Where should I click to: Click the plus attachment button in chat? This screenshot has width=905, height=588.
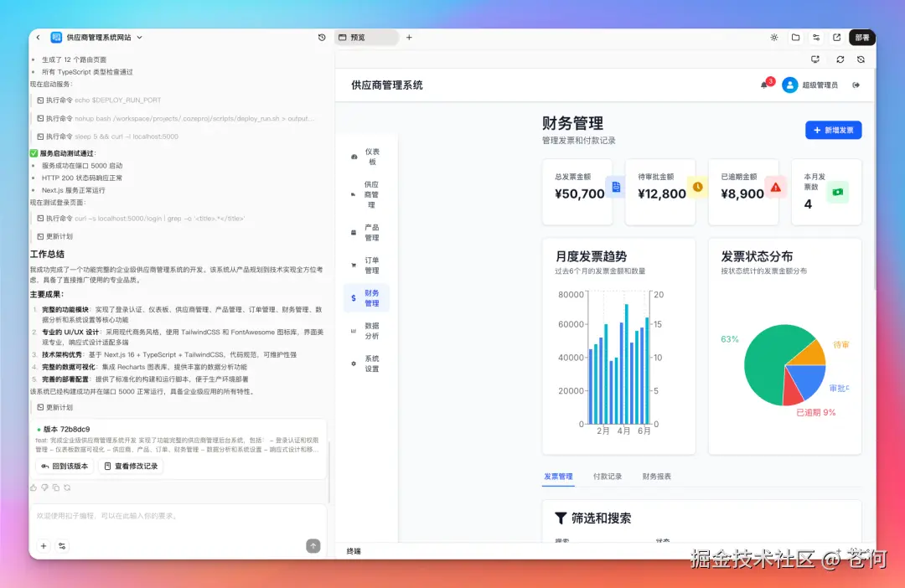tap(44, 546)
